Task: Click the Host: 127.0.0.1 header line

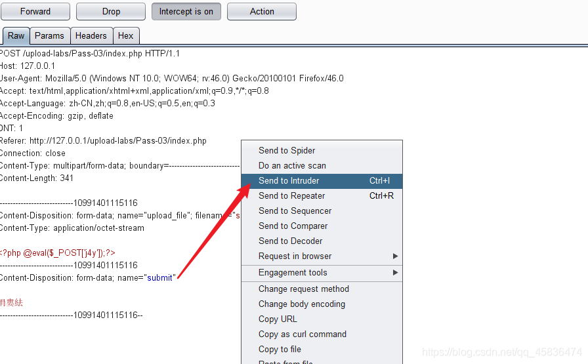Action: click(x=28, y=66)
